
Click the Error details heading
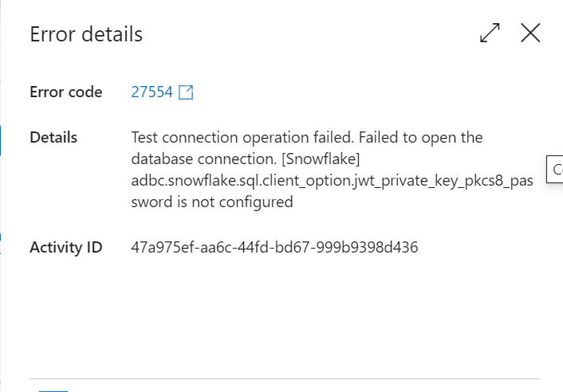(x=86, y=34)
